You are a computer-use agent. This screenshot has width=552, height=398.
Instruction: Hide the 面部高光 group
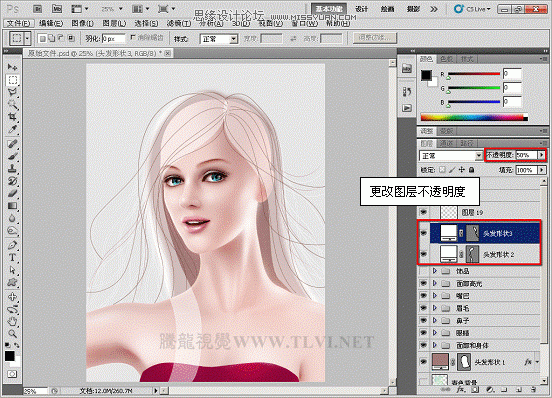coord(424,283)
